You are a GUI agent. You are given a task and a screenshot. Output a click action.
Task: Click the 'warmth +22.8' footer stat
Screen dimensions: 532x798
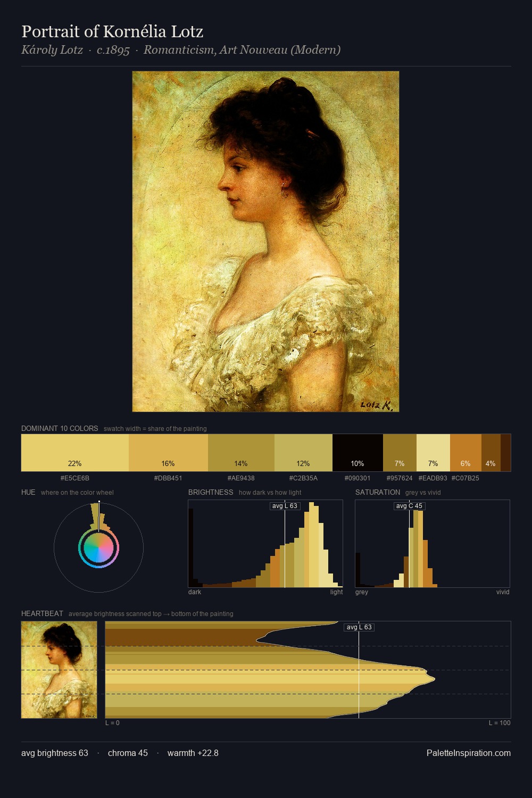[x=193, y=753]
